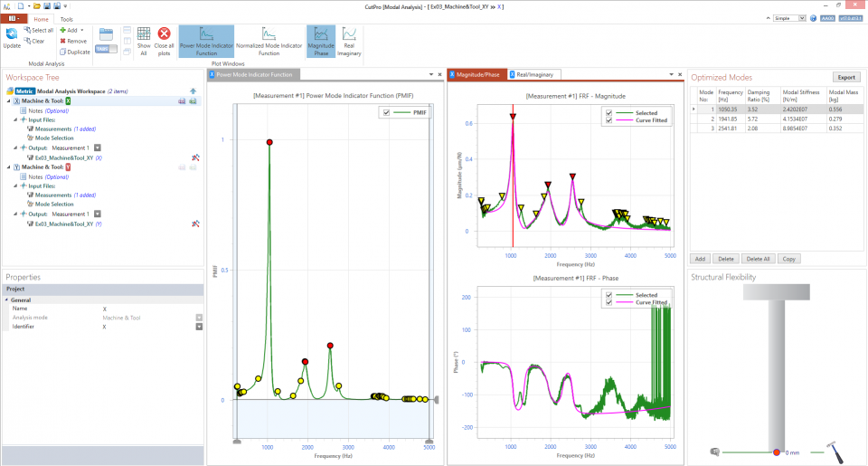Click Clear in Modal Analysis group
The image size is (868, 466).
[x=34, y=41]
